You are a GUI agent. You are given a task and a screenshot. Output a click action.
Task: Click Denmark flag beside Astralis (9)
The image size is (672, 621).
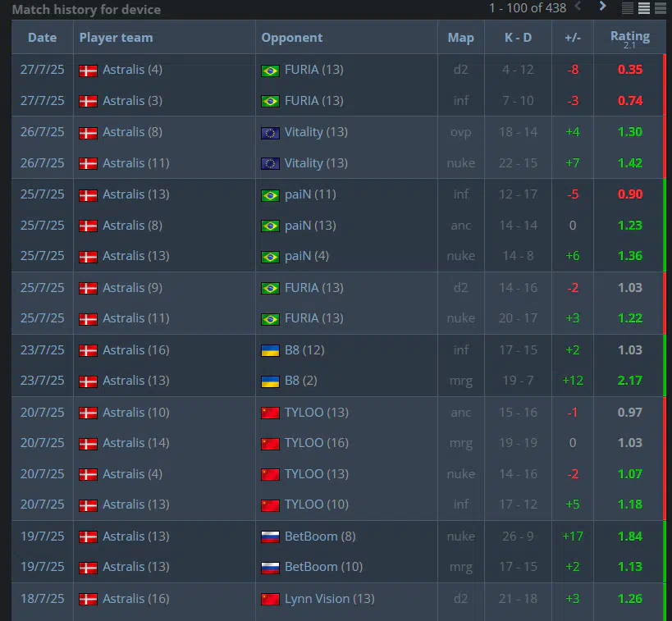88,289
